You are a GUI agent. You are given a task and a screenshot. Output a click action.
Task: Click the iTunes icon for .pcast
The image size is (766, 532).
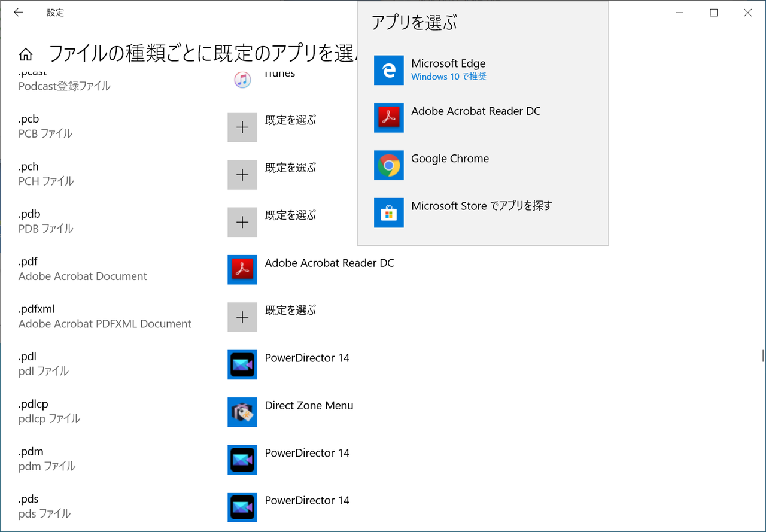coord(242,80)
